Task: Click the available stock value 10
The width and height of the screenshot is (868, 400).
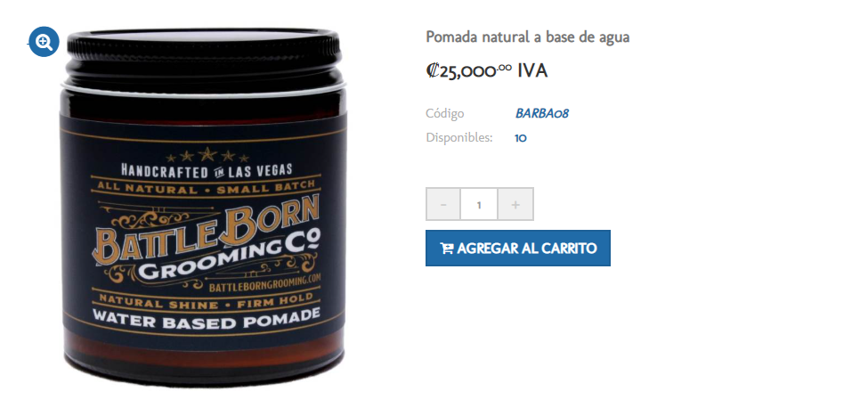Action: [521, 138]
